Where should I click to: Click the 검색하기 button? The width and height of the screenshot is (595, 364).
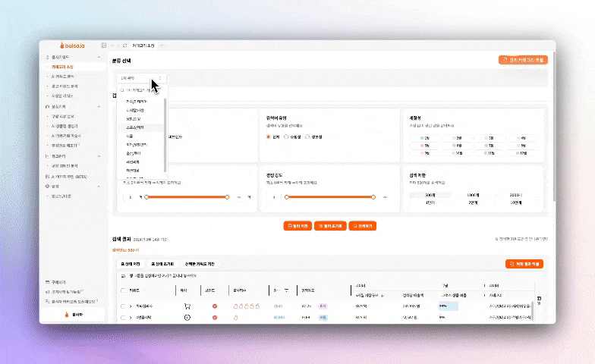363,226
